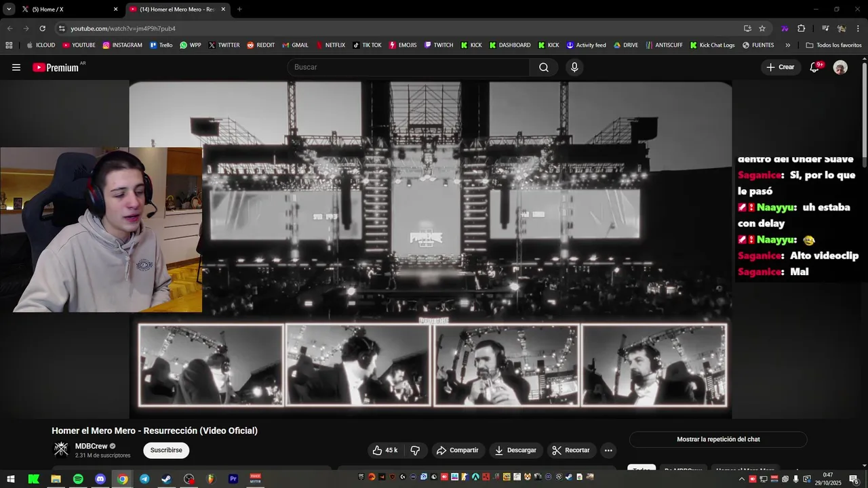Open Discord from the taskbar
868x488 pixels.
[100, 479]
